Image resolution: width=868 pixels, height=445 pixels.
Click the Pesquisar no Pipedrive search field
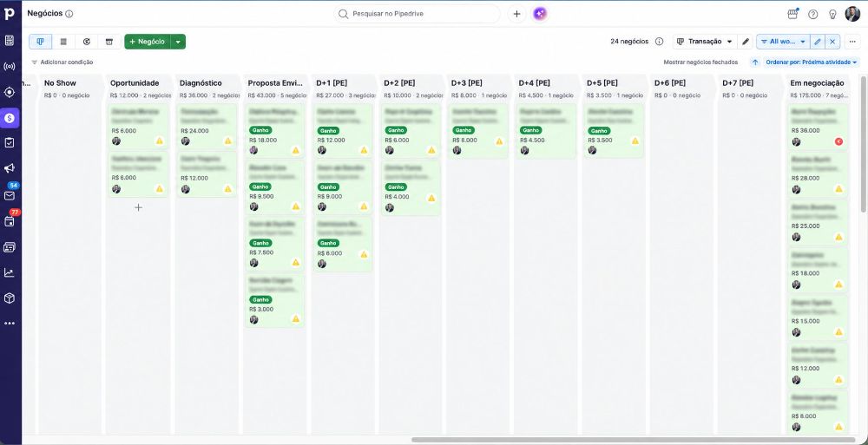coord(417,14)
